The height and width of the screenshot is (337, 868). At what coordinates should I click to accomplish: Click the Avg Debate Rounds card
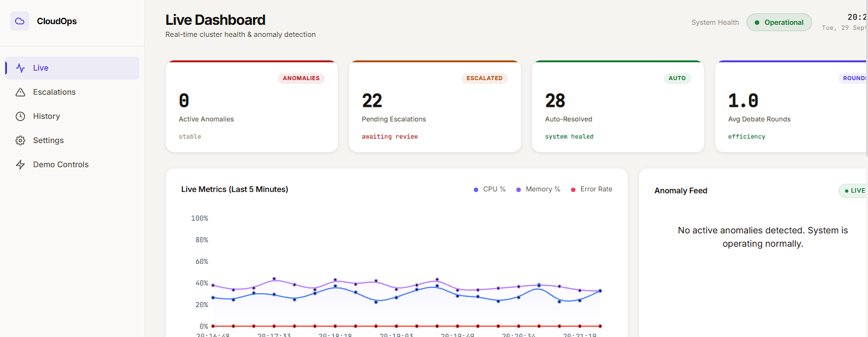pos(791,106)
